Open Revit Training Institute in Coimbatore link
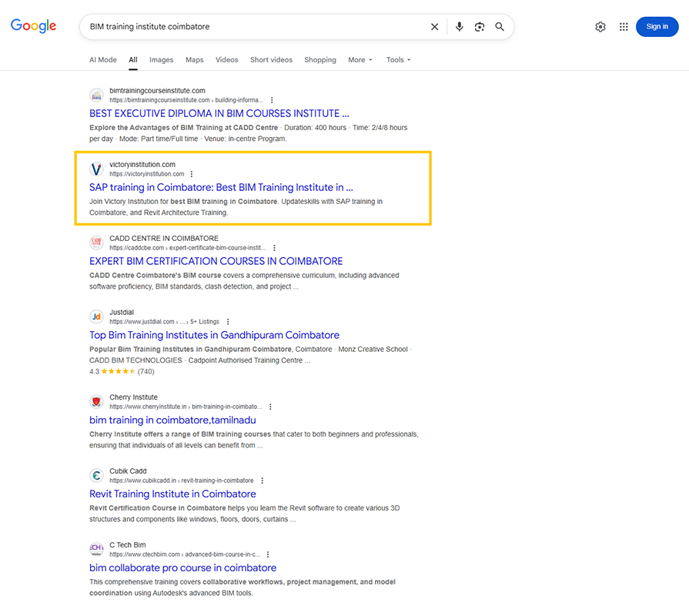This screenshot has height=616, width=689. 172,494
